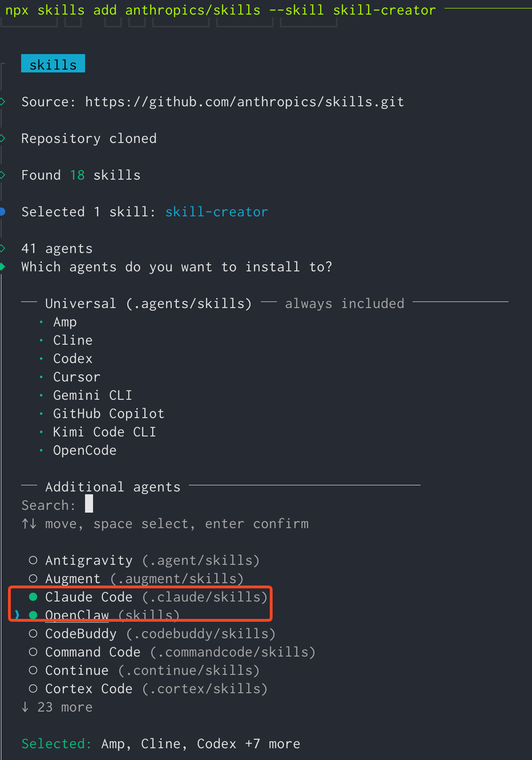
Task: Deselect the Claude Code green dot
Action: click(33, 597)
